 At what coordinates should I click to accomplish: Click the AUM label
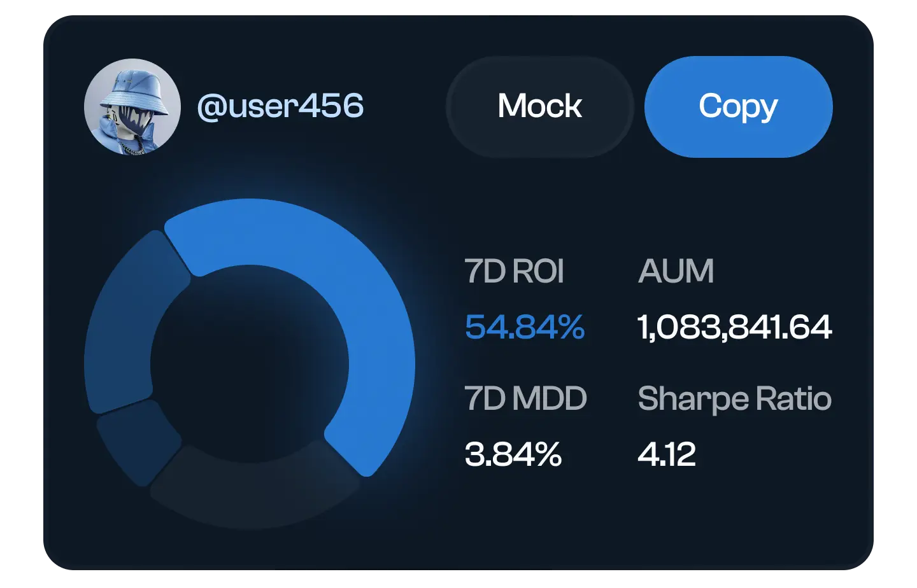point(676,271)
